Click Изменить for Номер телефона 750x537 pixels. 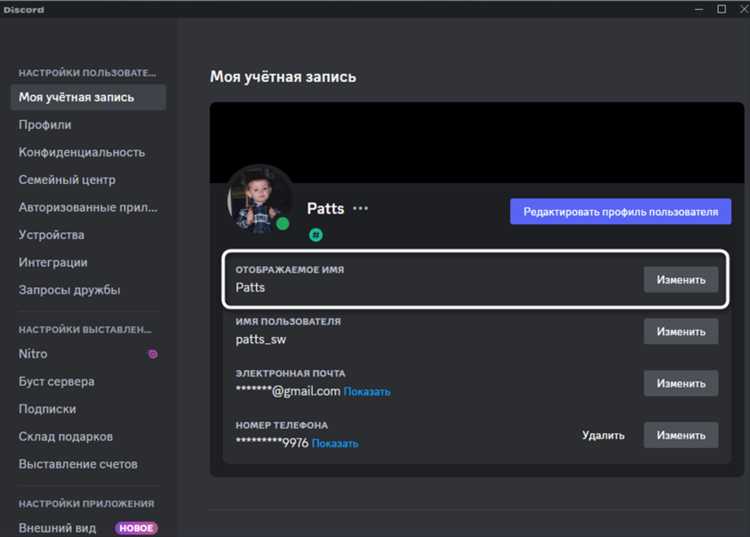[x=681, y=435]
